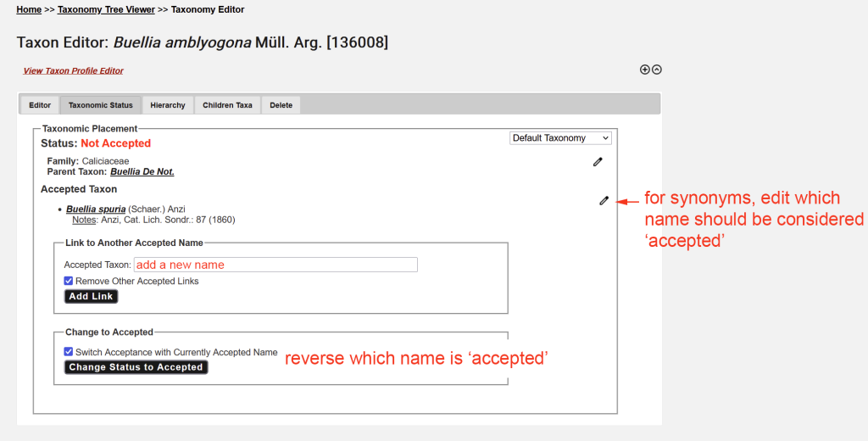Viewport: 868px width, 441px height.
Task: Open the Delete tab
Action: coord(281,105)
